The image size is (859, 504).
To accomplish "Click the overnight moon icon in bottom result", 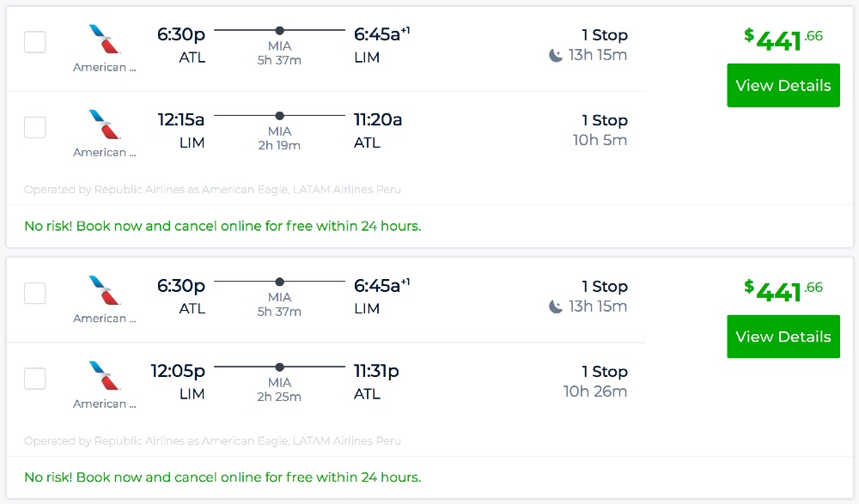I will tap(556, 307).
